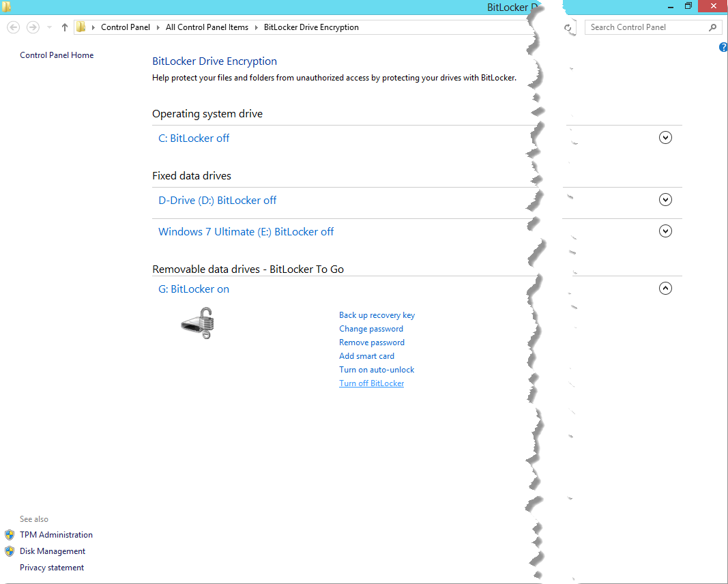Choose Change password for G: drive
The width and height of the screenshot is (728, 584).
pyautogui.click(x=371, y=329)
